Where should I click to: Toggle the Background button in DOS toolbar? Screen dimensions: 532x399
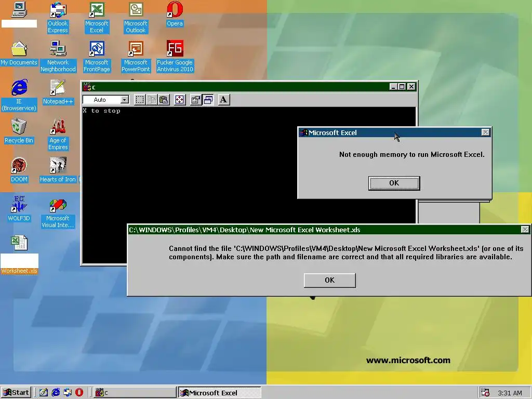[208, 100]
